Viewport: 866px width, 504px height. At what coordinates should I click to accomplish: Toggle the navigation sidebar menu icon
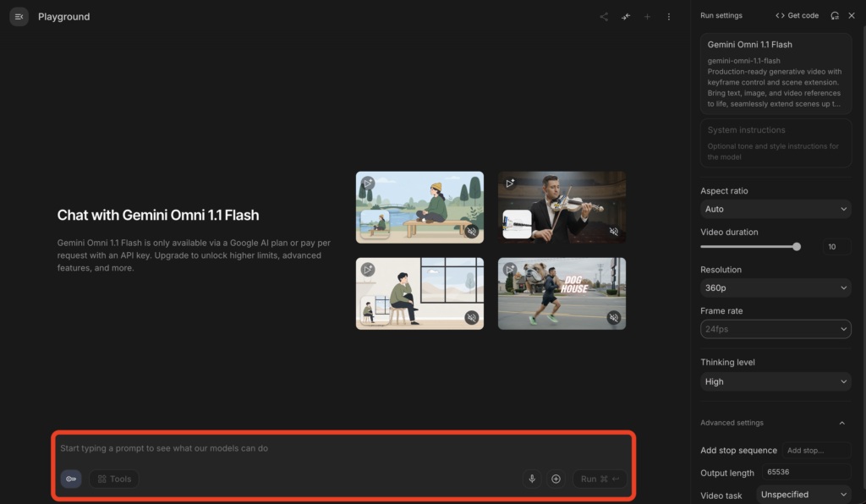click(19, 17)
